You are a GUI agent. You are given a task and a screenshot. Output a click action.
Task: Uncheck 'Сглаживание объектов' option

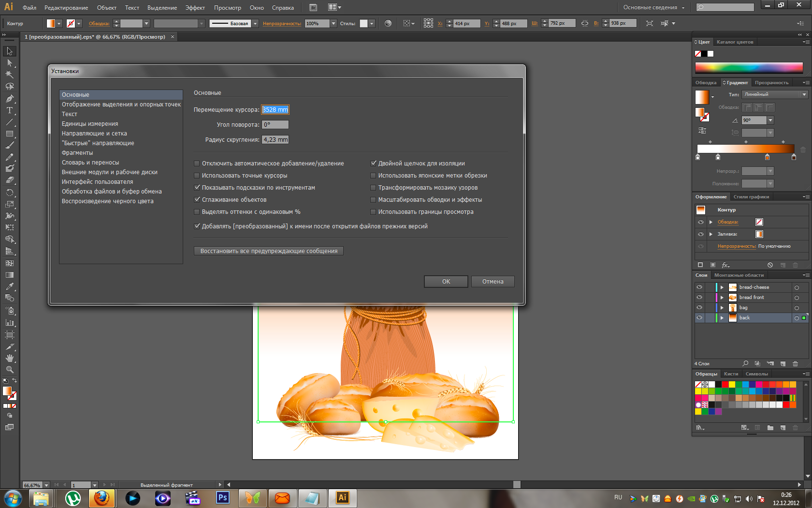[x=197, y=200]
